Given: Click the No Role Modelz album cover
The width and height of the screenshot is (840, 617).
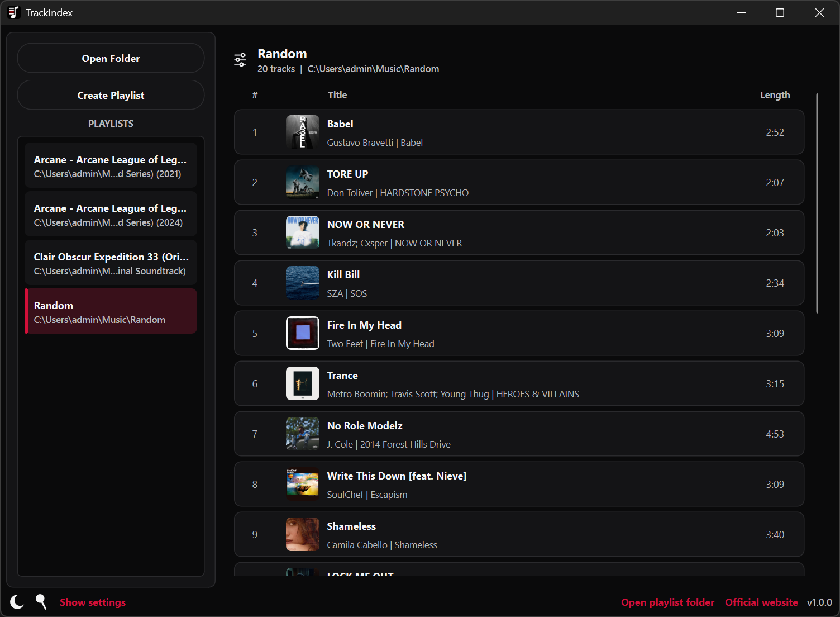Looking at the screenshot, I should (x=303, y=434).
